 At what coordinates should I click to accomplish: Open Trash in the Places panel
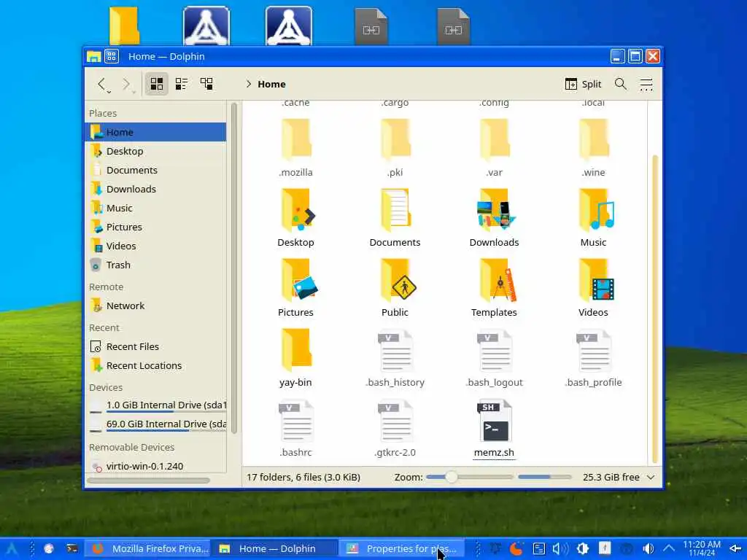coord(156,265)
